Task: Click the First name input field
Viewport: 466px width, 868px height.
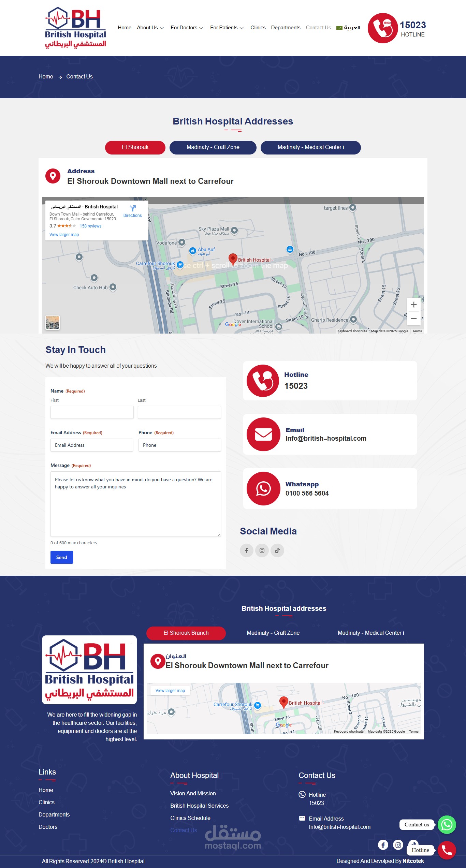Action: 92,412
